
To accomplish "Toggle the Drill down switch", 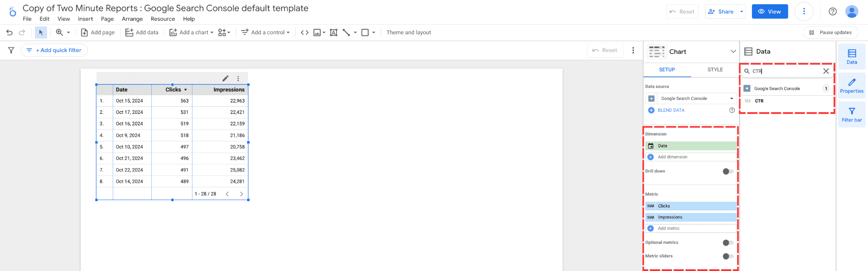I will (728, 171).
